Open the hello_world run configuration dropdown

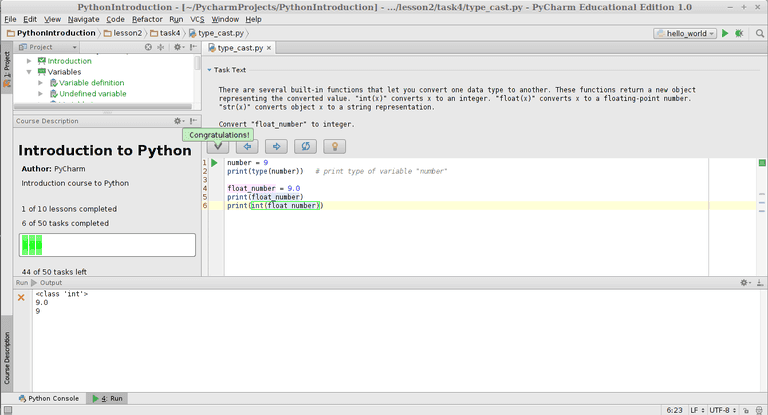tap(685, 33)
